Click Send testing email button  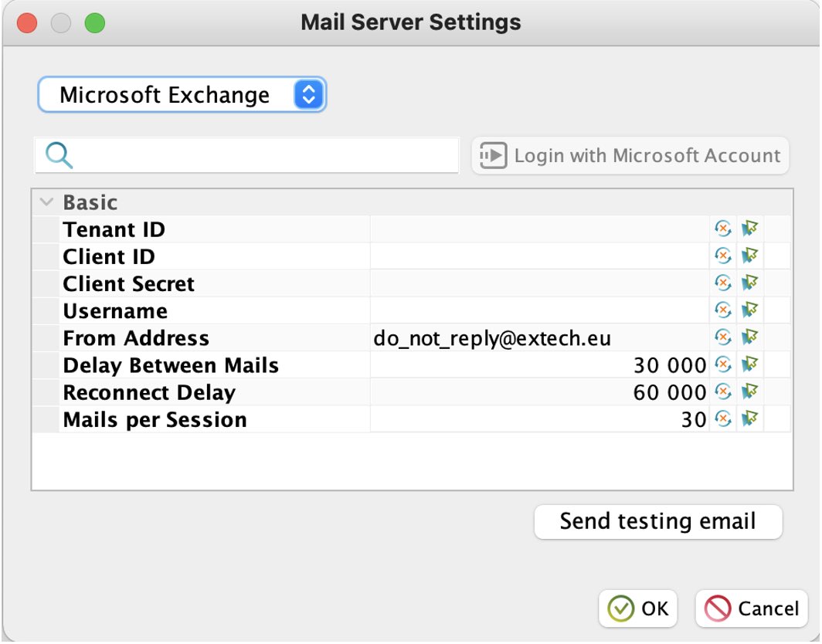coord(658,521)
